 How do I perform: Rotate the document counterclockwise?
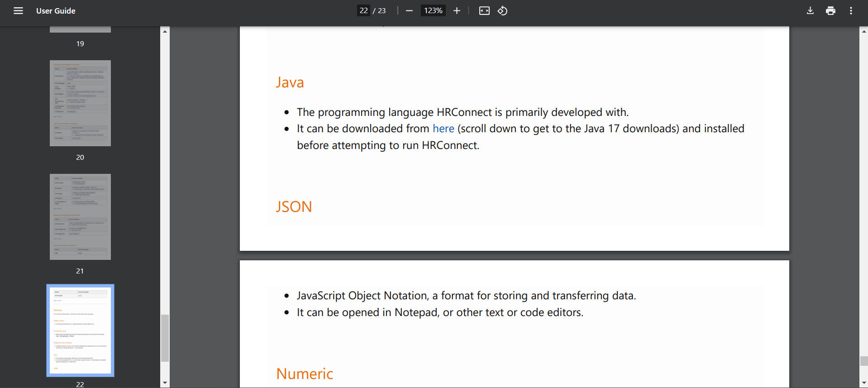pos(502,10)
